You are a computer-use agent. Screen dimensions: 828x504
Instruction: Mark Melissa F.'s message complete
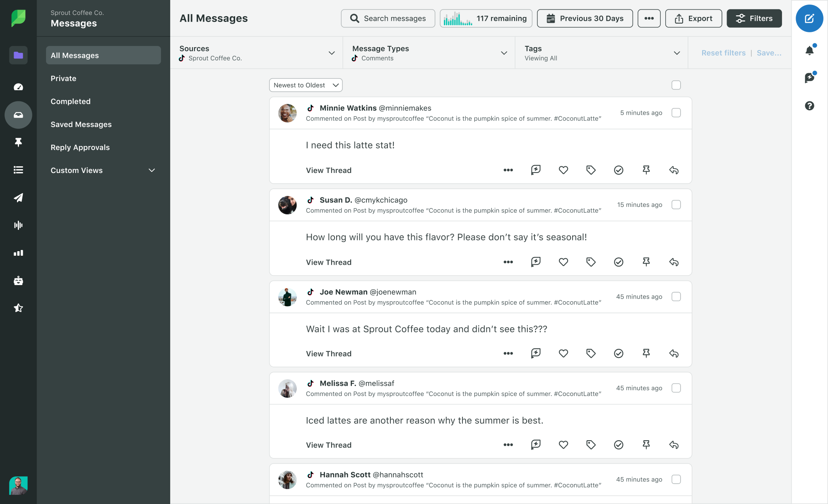click(619, 445)
